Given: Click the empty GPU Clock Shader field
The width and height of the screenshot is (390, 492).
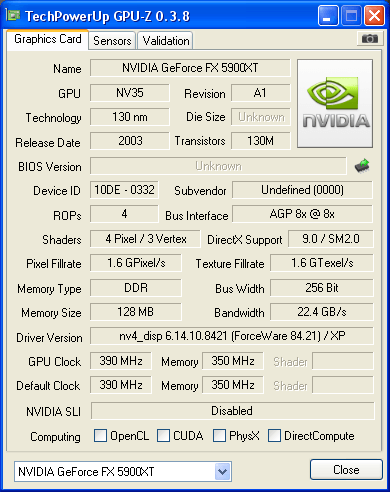Looking at the screenshot, I should 343,361.
